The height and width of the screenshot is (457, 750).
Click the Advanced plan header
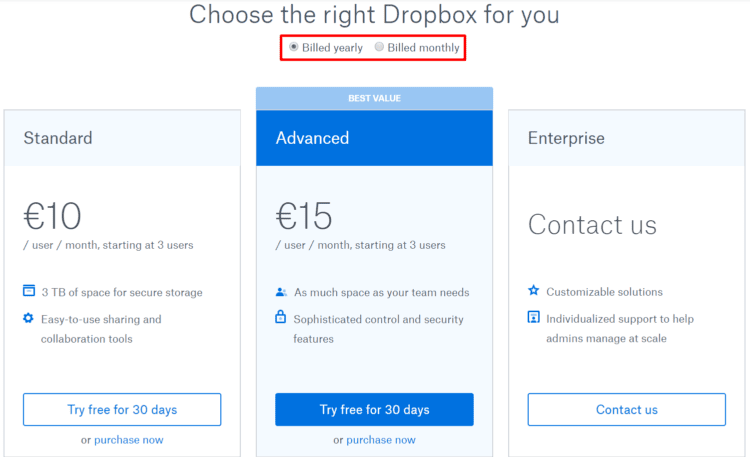click(x=375, y=138)
